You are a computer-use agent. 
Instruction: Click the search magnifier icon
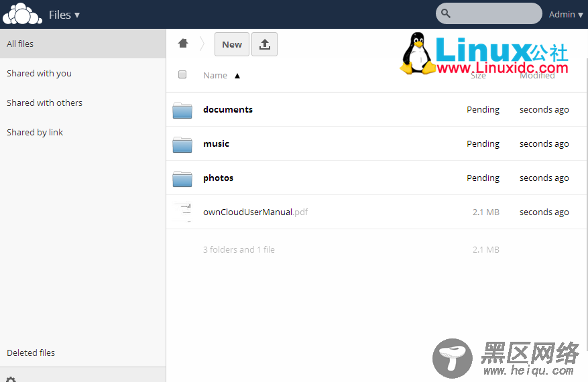(x=445, y=13)
